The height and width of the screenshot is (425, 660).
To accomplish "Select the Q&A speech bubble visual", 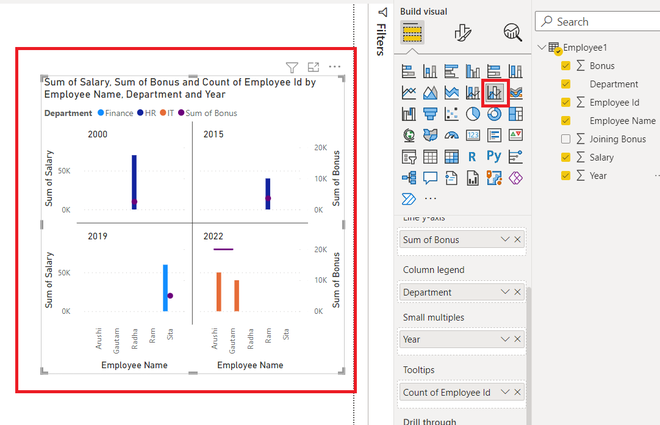I will (x=430, y=178).
